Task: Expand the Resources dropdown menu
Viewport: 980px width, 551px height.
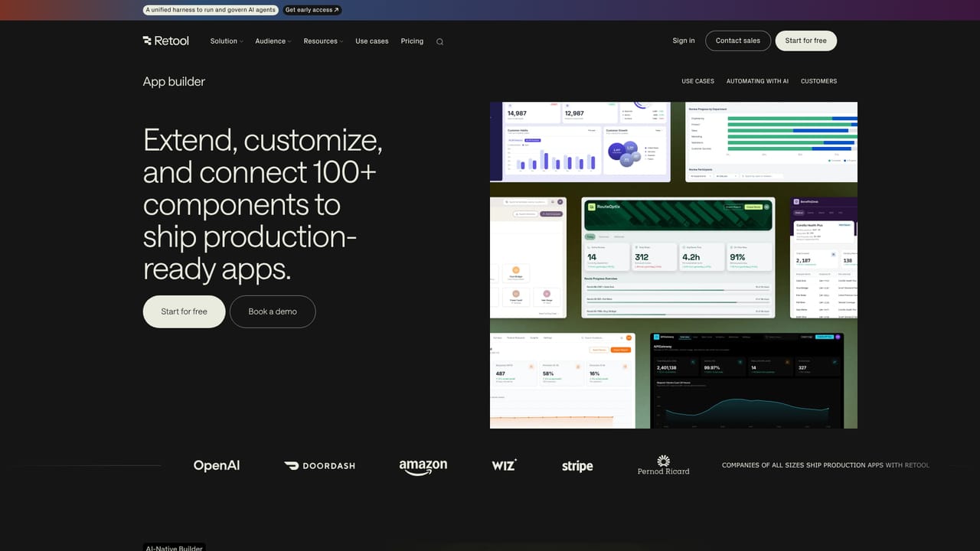Action: click(323, 41)
